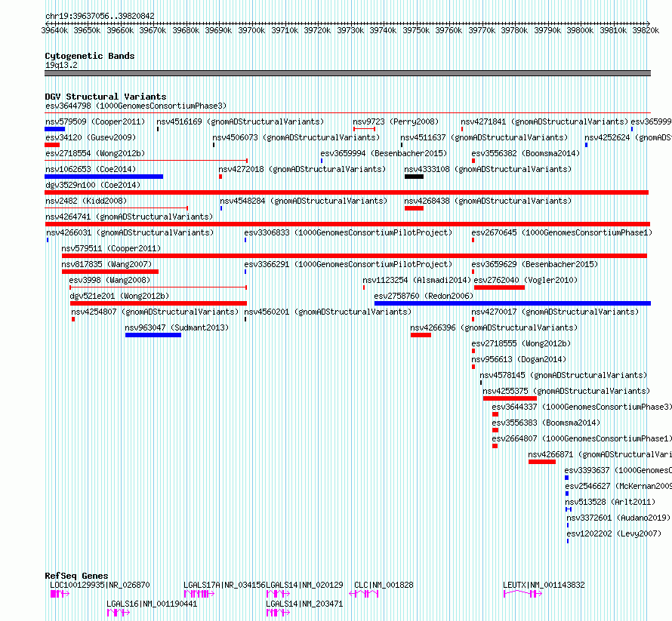Open the nsv1123254 Alsmadi2014 label
The height and width of the screenshot is (621, 672).
[x=417, y=280]
